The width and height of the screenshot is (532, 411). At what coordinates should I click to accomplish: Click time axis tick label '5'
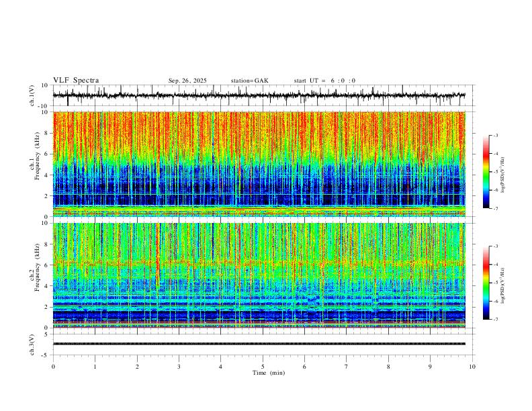click(x=263, y=367)
